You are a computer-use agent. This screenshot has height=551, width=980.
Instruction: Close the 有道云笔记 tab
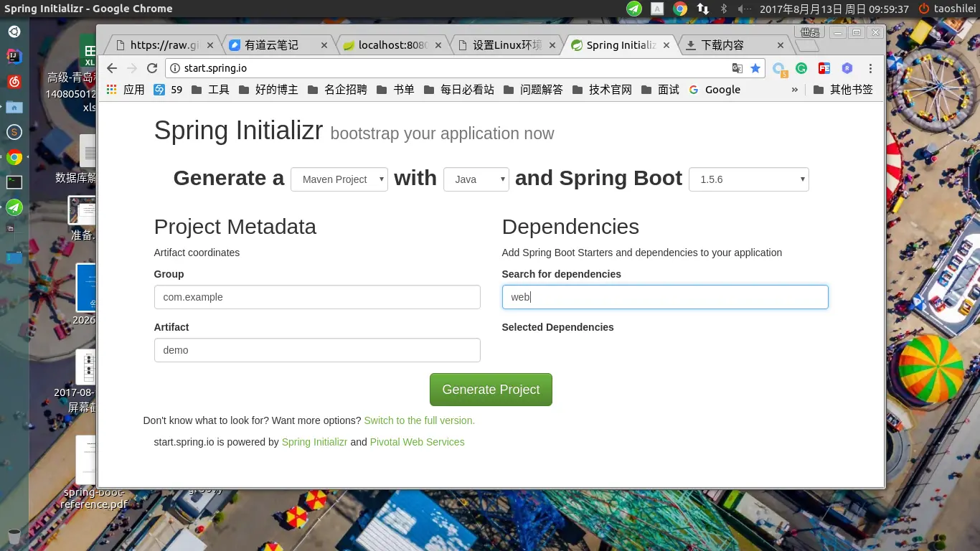(324, 45)
